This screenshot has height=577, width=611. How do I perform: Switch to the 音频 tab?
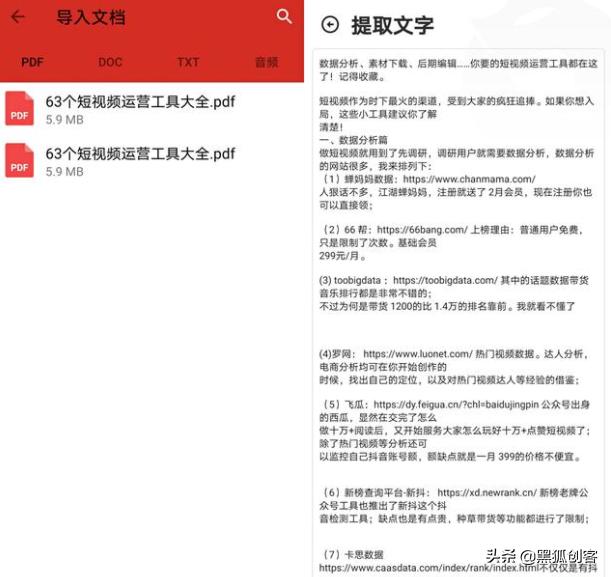pos(267,62)
